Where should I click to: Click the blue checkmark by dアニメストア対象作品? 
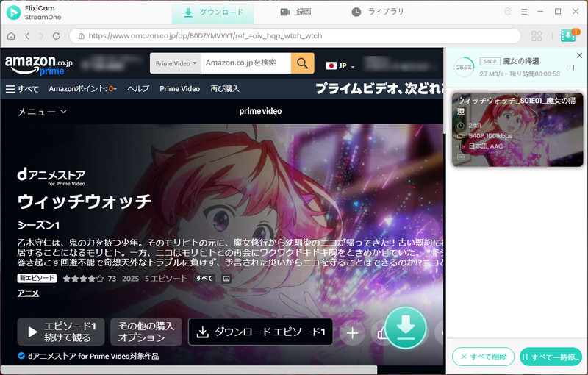(21, 356)
